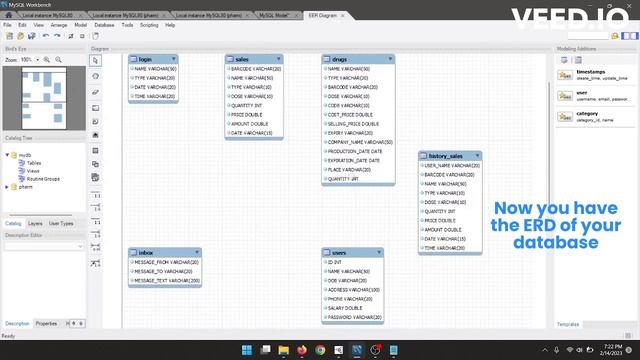Collapse the login table columns

tap(173, 59)
